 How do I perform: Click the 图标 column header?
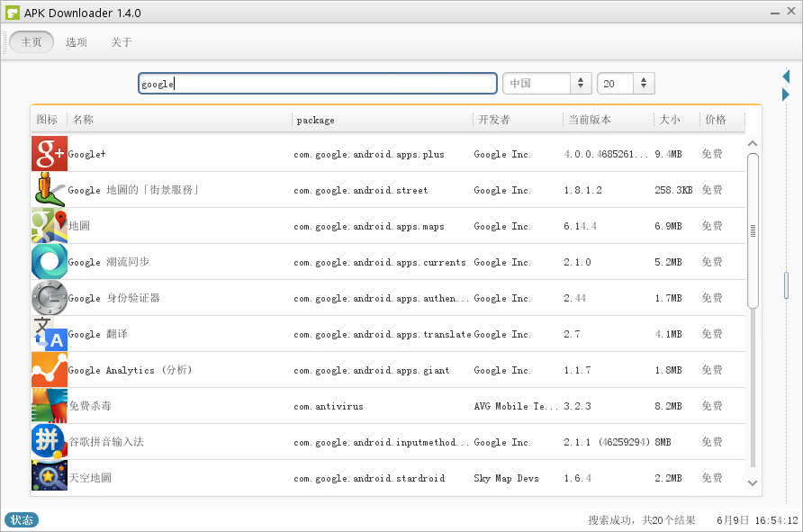click(x=47, y=120)
